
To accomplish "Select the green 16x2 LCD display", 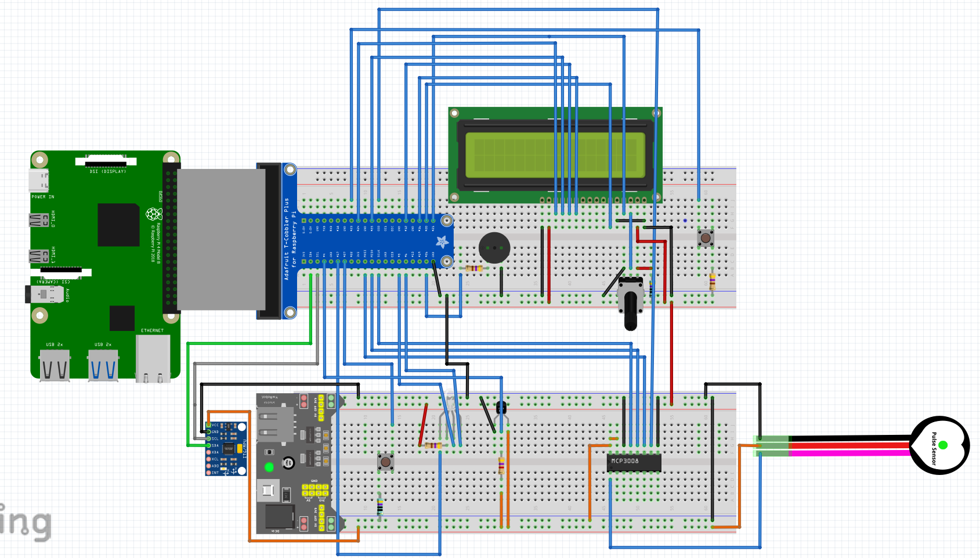I will pyautogui.click(x=555, y=155).
